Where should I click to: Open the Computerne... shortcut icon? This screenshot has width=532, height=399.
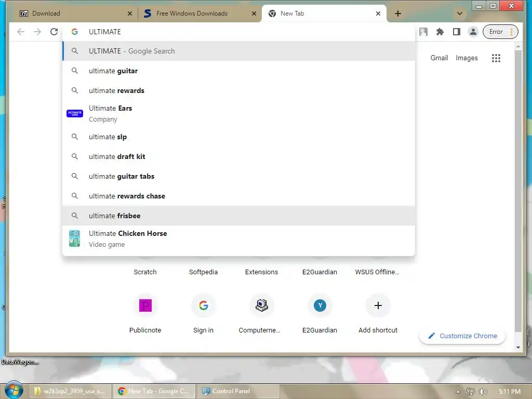(x=261, y=305)
